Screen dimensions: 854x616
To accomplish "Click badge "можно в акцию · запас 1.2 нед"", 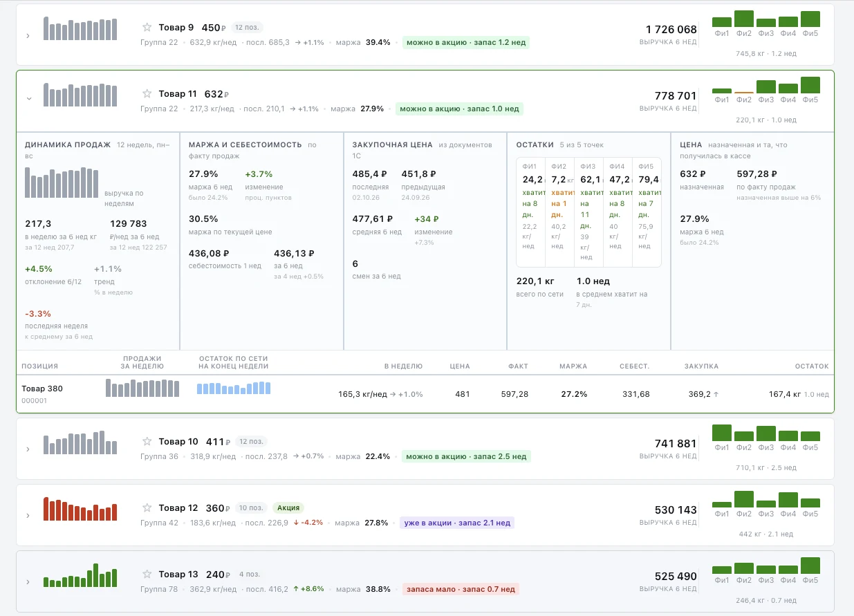I will coord(465,42).
